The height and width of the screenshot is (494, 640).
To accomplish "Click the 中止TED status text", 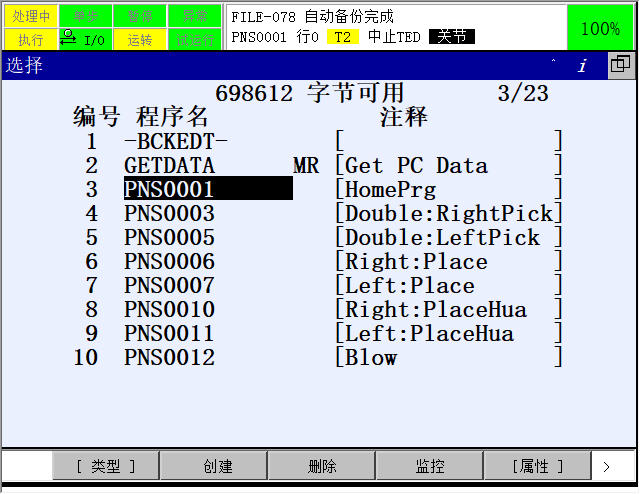I will 394,37.
